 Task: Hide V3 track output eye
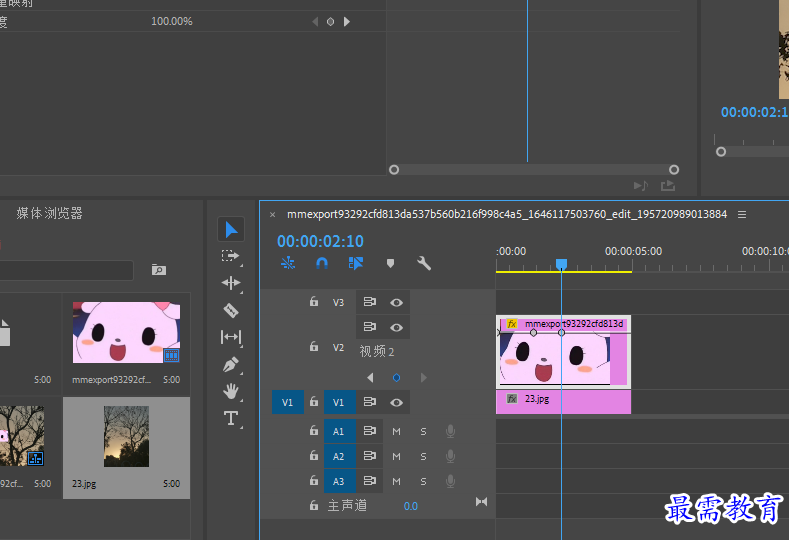click(396, 302)
